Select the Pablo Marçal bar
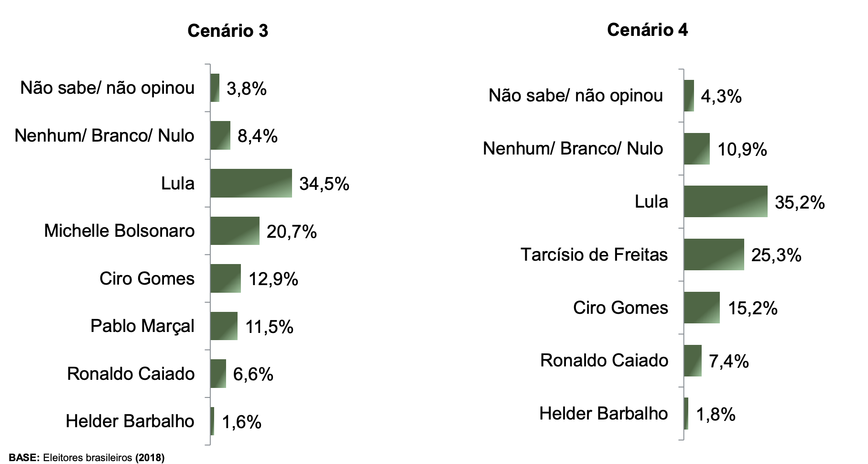 224,326
